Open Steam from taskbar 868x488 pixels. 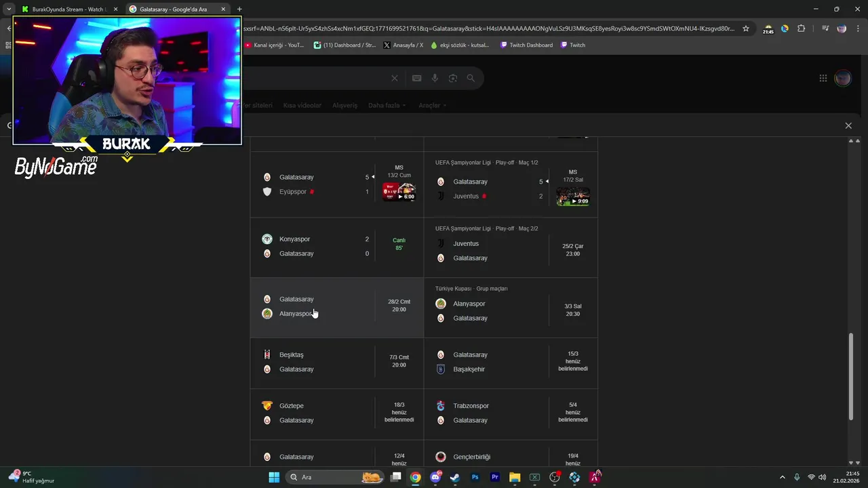pyautogui.click(x=455, y=477)
